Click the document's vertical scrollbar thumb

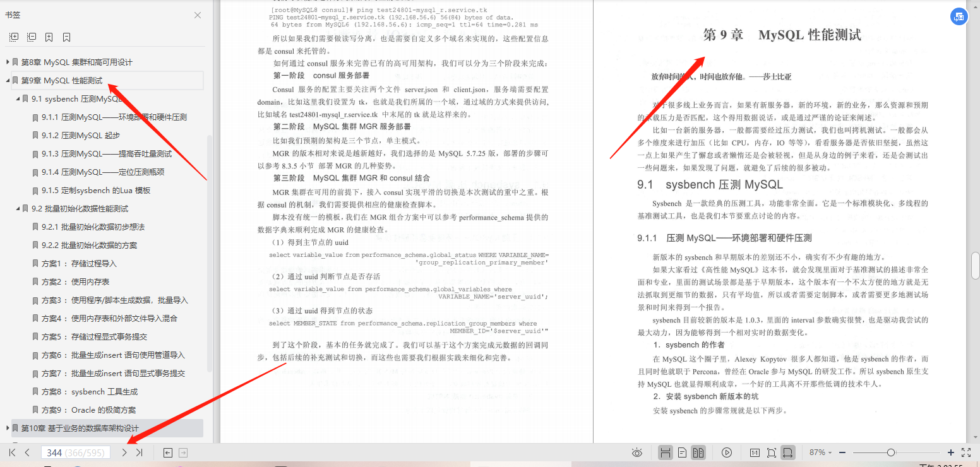(x=975, y=265)
